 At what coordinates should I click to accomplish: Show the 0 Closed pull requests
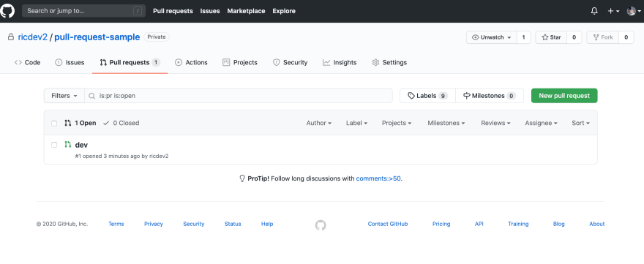(x=121, y=123)
